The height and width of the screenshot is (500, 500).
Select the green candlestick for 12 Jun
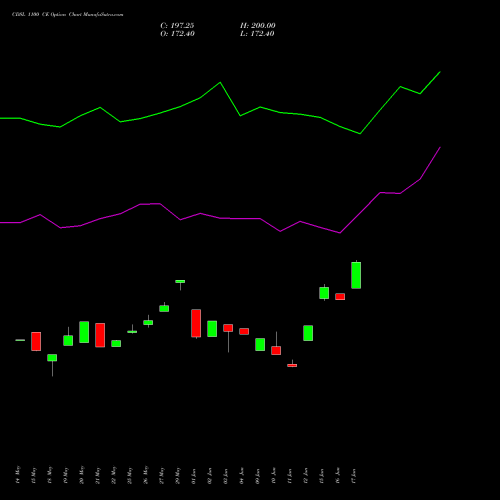point(308,333)
